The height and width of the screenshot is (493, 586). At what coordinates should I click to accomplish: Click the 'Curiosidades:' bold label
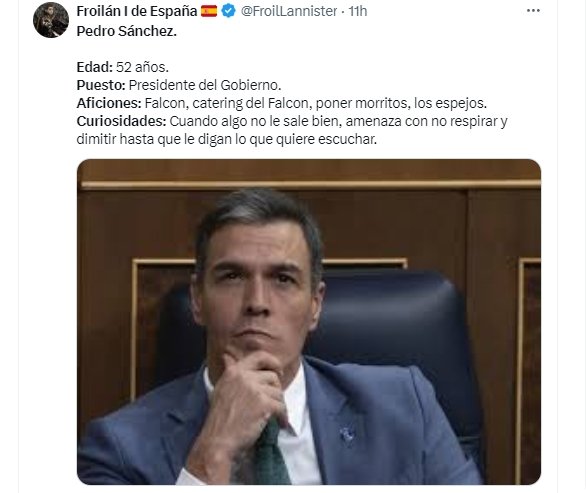tap(121, 121)
